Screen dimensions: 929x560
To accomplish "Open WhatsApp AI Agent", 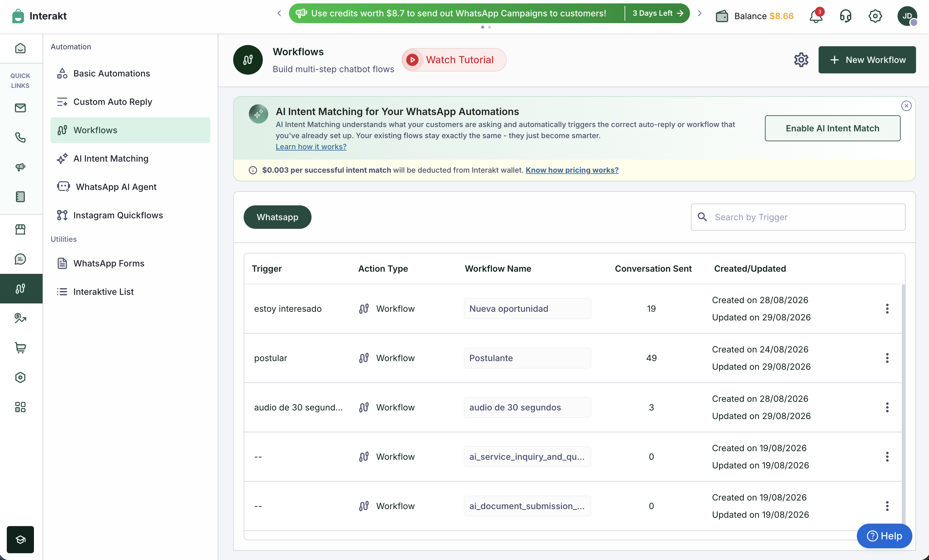I will [x=130, y=187].
